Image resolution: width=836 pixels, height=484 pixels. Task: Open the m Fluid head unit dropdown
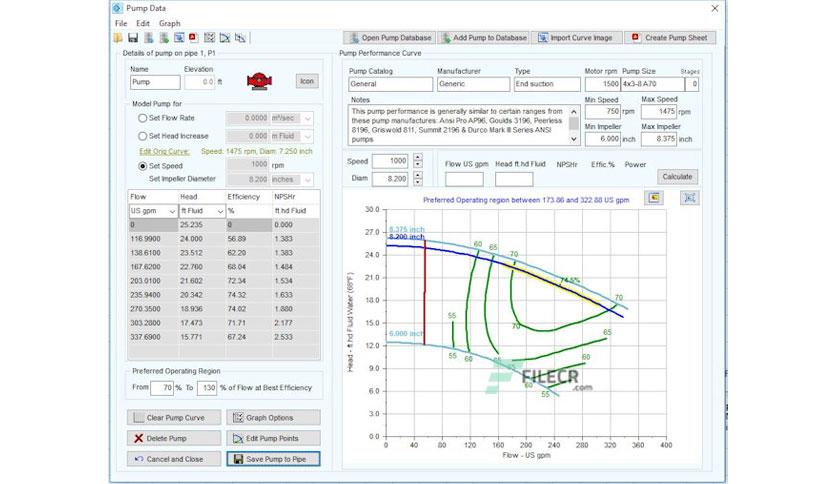pyautogui.click(x=308, y=136)
